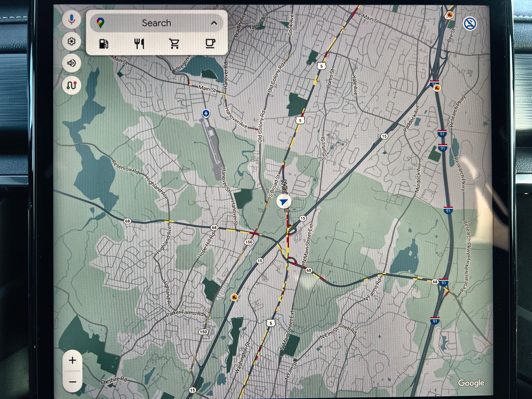This screenshot has width=532, height=399.
Task: Search for gas stations icon
Action: pyautogui.click(x=104, y=44)
